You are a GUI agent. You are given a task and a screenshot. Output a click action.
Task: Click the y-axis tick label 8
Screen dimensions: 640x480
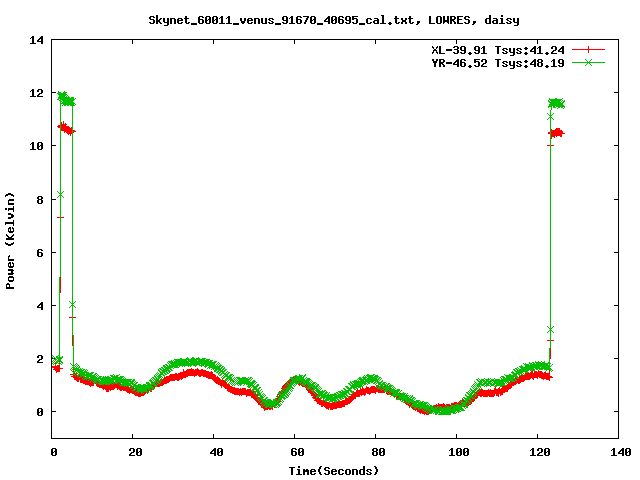(40, 200)
